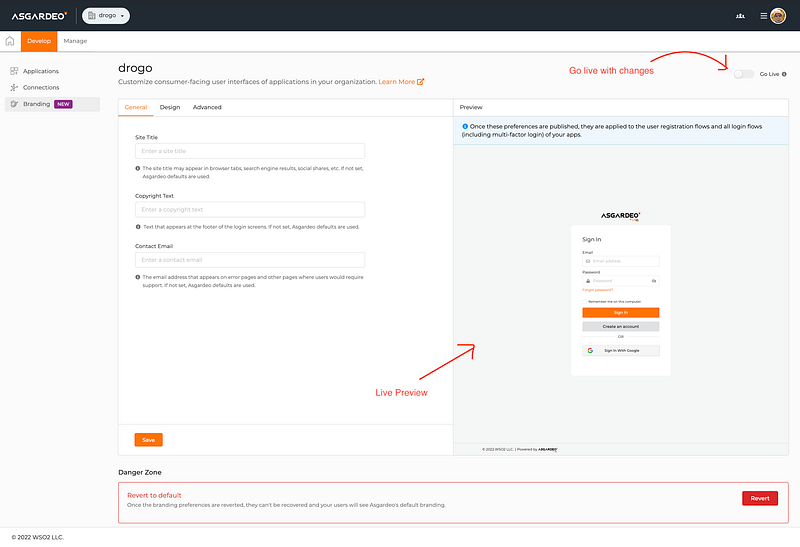The width and height of the screenshot is (800, 547).
Task: Click the Applications grid icon
Action: point(14,71)
